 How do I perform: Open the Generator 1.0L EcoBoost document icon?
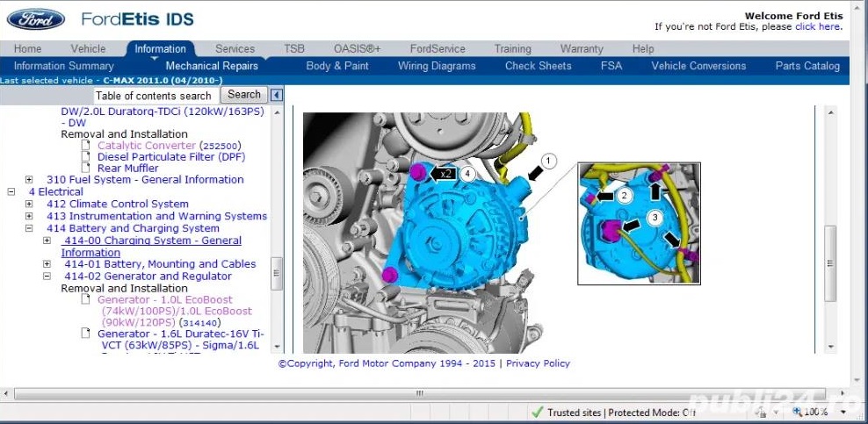[x=86, y=299]
